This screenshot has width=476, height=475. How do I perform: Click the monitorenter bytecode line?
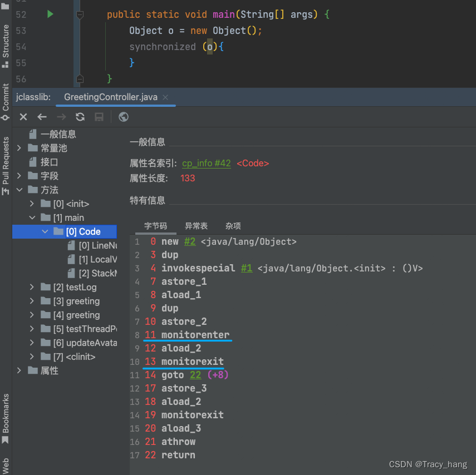(195, 335)
